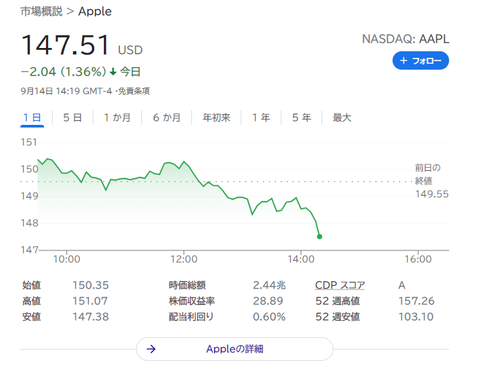The image size is (480, 372).
Task: Open Appleの詳細 for more details
Action: click(x=235, y=349)
